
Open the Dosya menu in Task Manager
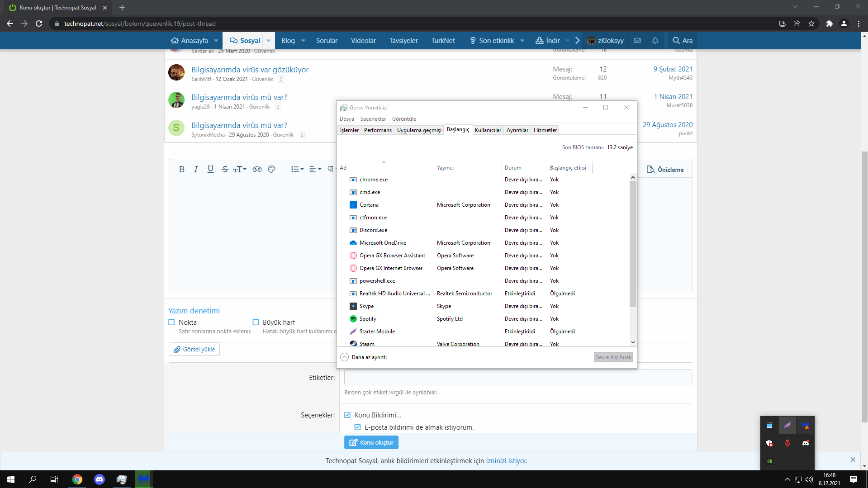click(347, 119)
